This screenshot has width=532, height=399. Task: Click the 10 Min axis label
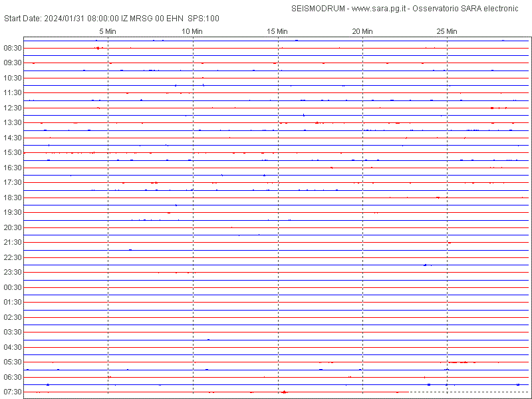click(x=192, y=31)
